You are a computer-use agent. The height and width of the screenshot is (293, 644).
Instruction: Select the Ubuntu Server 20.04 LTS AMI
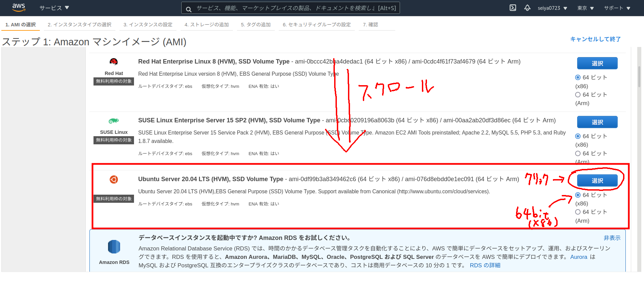597,181
